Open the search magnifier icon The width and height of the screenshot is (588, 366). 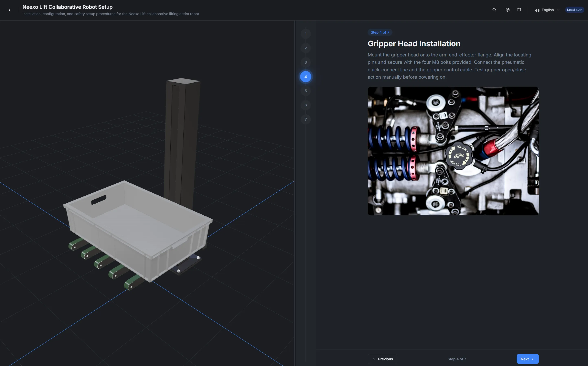494,10
